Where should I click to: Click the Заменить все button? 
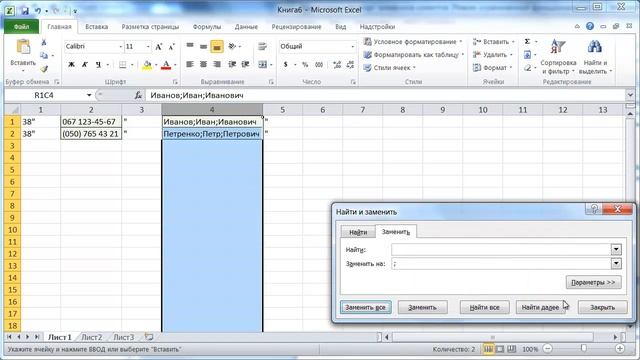tap(365, 307)
